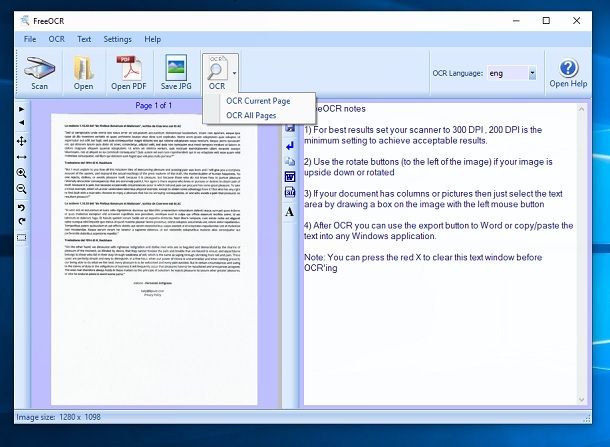Zoom out of the scanned image
The height and width of the screenshot is (447, 610).
[21, 189]
